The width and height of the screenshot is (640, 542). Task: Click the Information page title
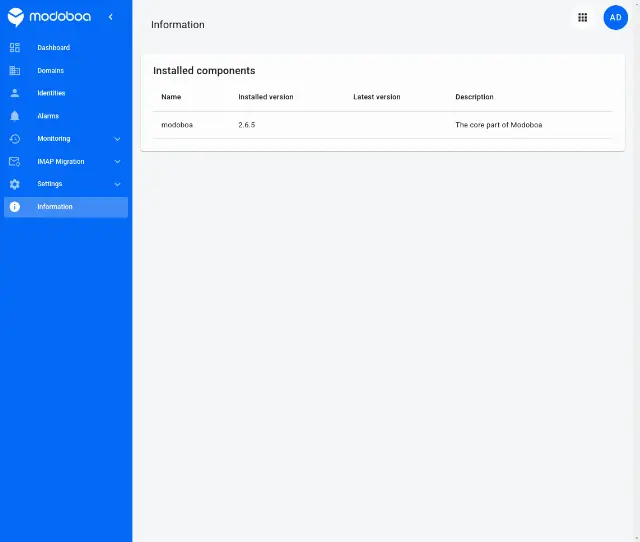178,24
